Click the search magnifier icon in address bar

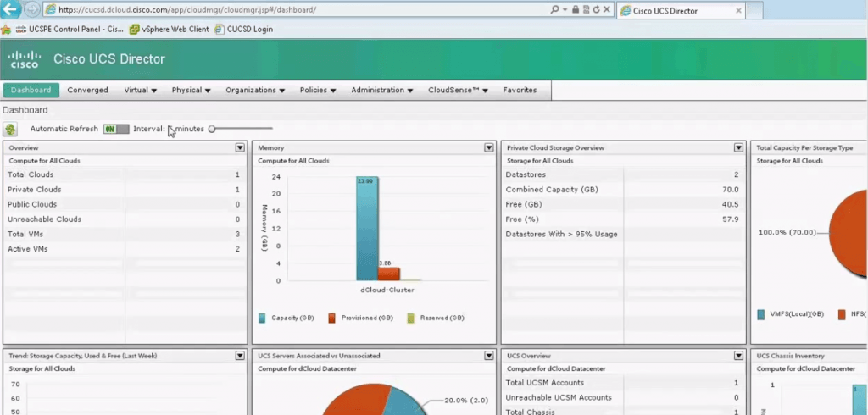coord(554,10)
